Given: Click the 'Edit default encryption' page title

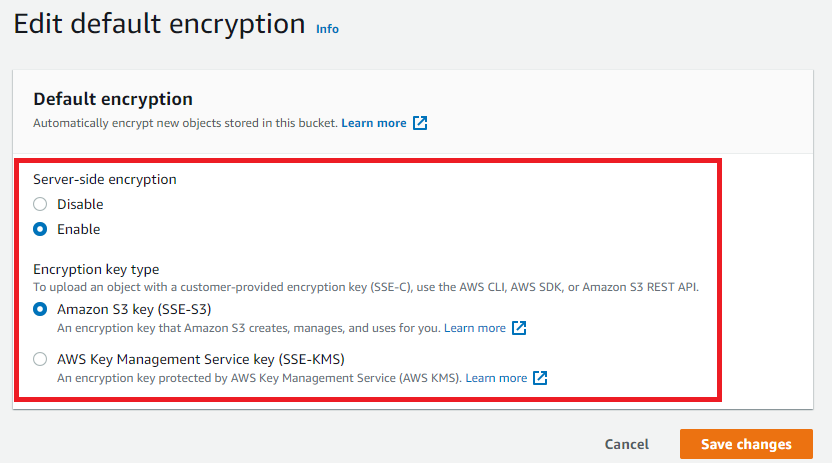Looking at the screenshot, I should pos(159,23).
